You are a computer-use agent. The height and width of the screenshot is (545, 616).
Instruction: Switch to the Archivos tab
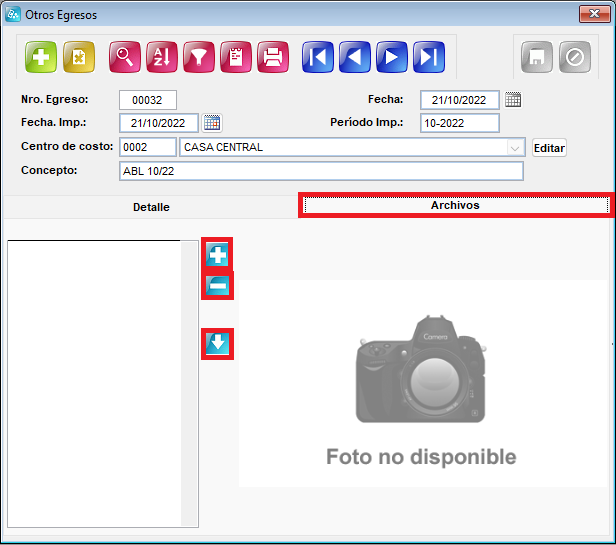[456, 205]
